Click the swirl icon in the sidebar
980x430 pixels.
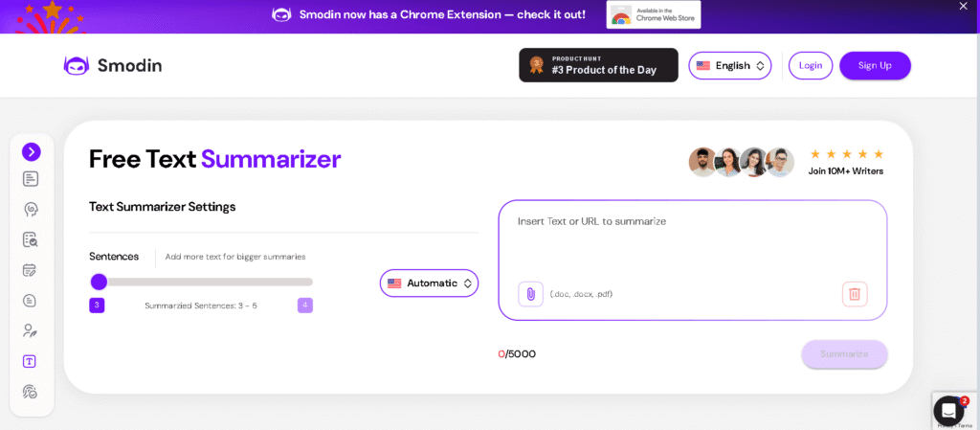(x=31, y=209)
